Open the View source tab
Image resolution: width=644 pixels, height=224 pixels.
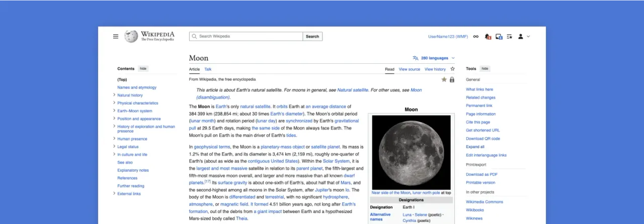click(x=409, y=69)
